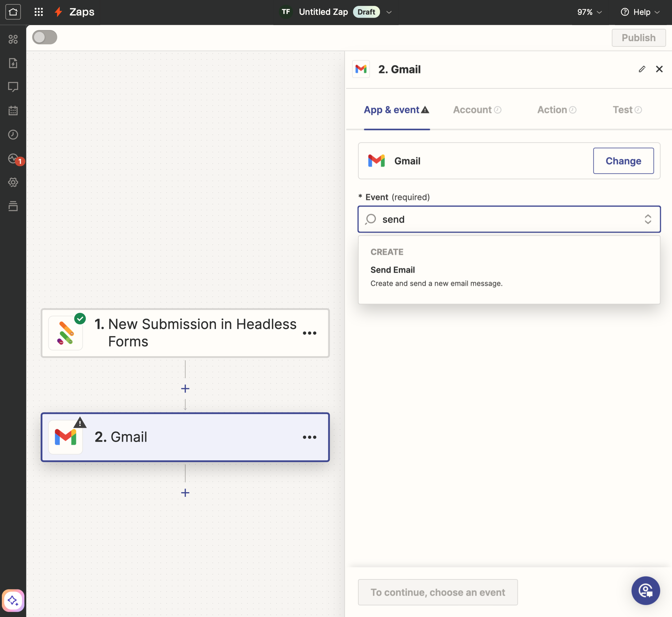This screenshot has height=617, width=672.
Task: Click the Gmail close X button in panel
Action: point(660,69)
